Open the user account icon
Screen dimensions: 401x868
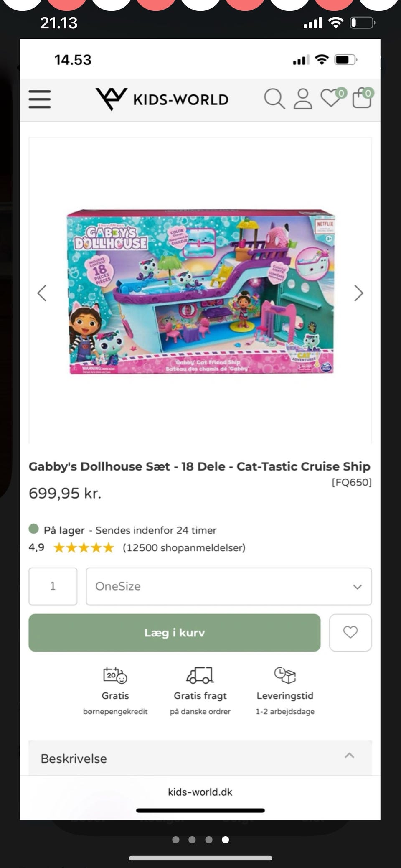click(x=303, y=99)
